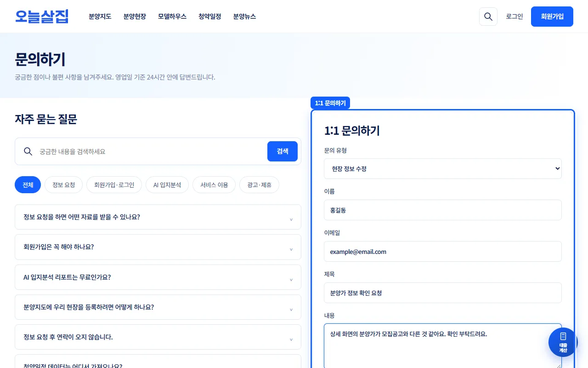Expand '정보 요청 후 연락이 오지 않습니다.'
Viewport: 588px width, 368px height.
158,337
